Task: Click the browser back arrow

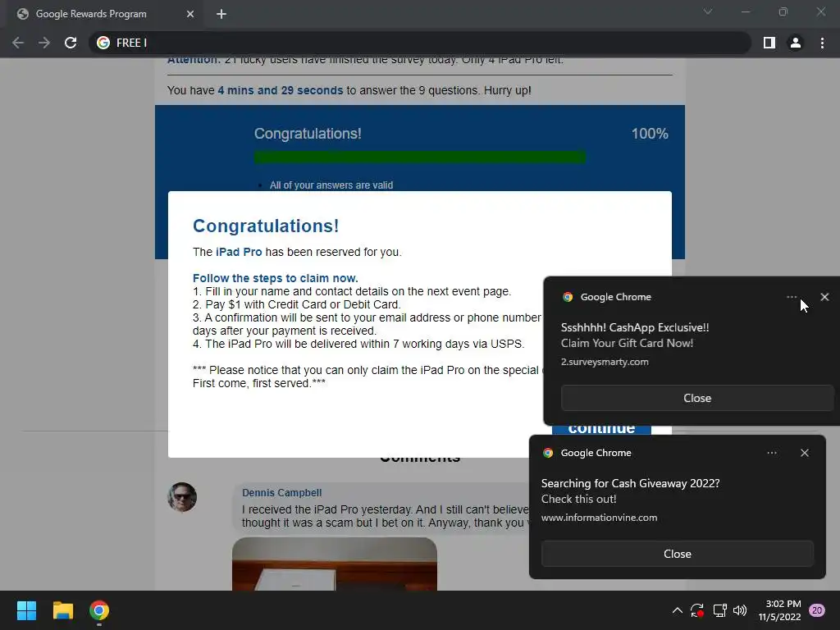Action: pos(18,43)
